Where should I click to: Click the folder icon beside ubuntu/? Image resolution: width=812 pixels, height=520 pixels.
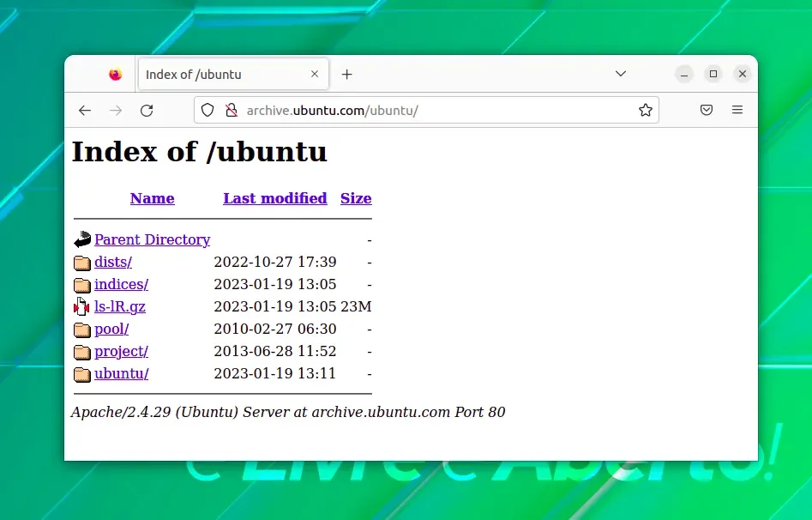coord(81,374)
